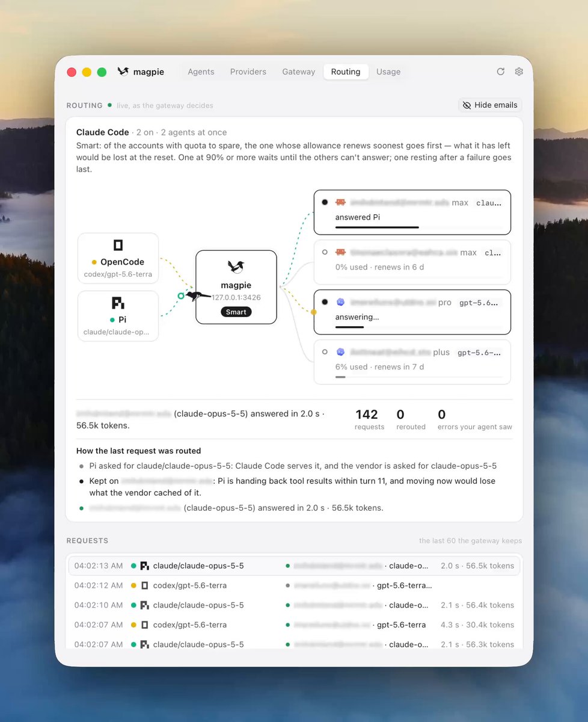
Task: Click '0% used · renews in 6 d'
Action: pos(379,267)
